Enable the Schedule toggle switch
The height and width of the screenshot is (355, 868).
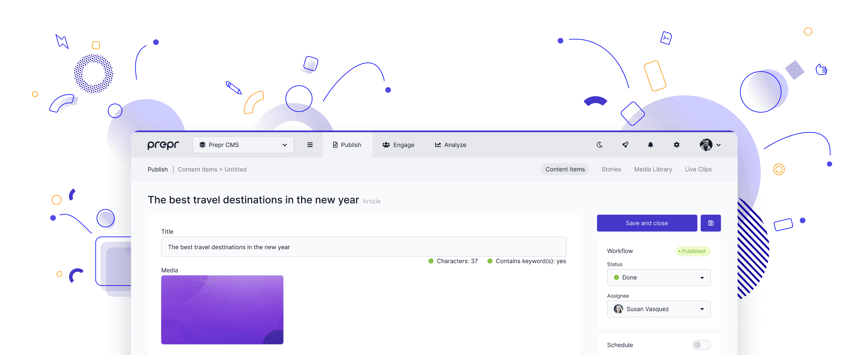[x=701, y=345]
